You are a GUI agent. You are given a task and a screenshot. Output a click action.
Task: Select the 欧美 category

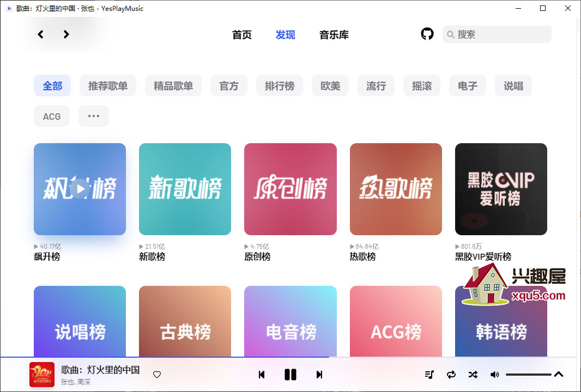coord(330,85)
